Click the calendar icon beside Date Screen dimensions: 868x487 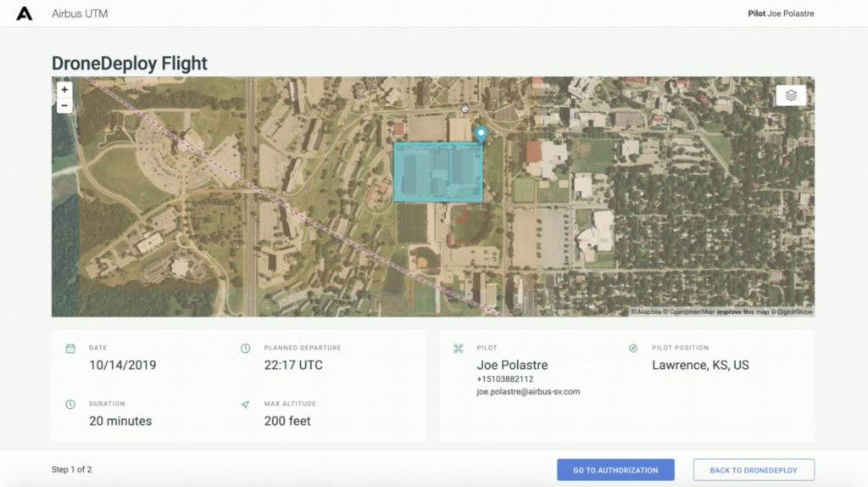click(70, 349)
